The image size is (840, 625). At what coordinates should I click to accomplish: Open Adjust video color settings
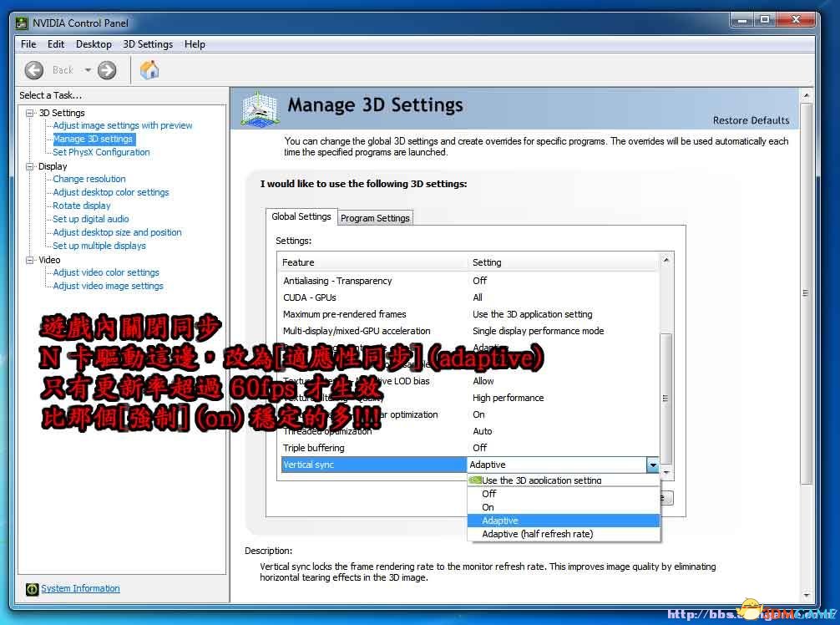pos(106,273)
